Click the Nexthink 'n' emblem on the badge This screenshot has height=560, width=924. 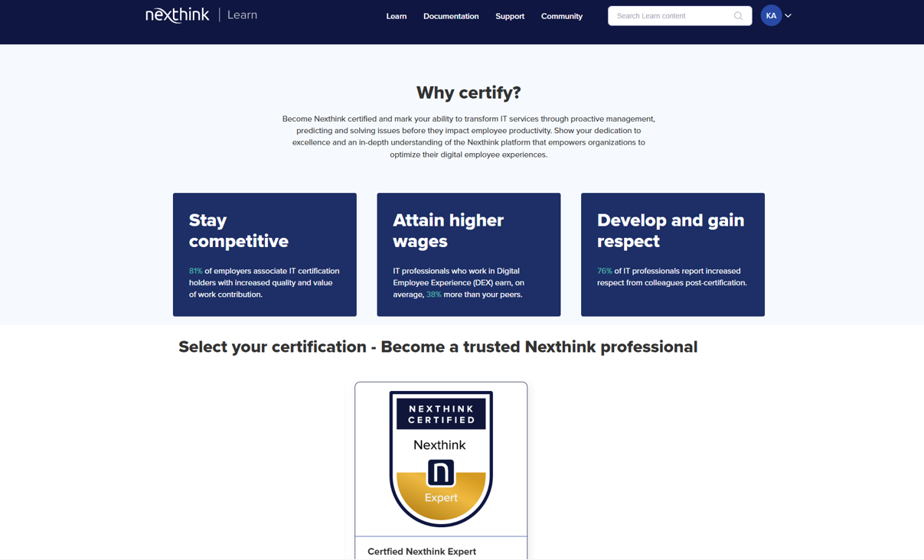point(440,473)
